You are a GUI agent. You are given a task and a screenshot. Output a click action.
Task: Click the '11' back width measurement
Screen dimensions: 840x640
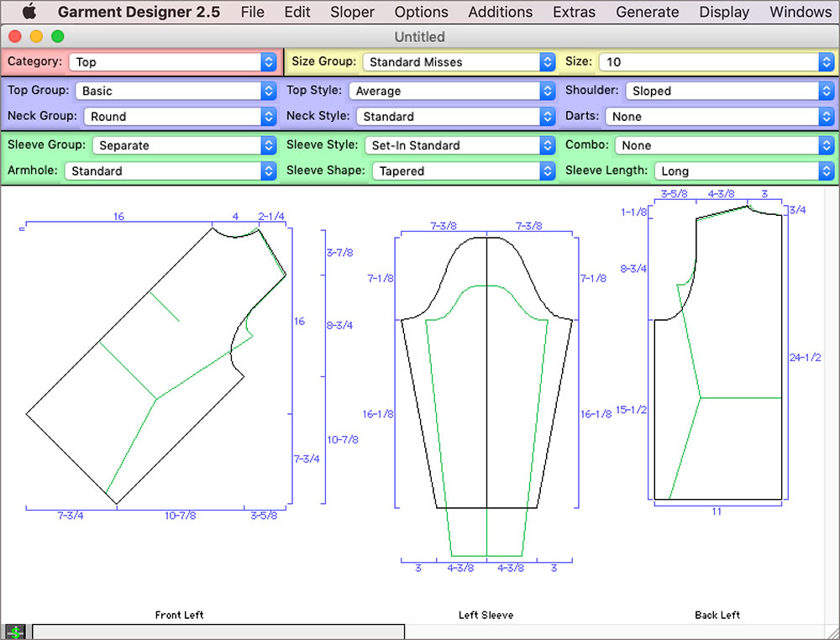717,511
